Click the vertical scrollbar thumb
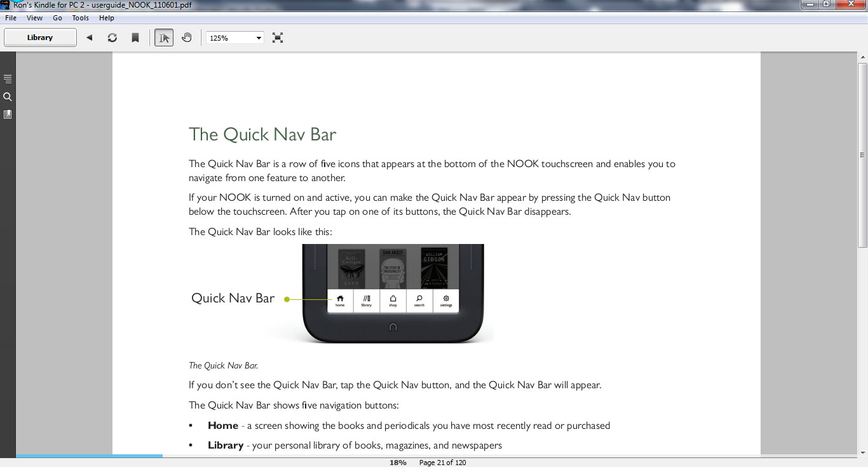Viewport: 868px width, 467px height. pos(862,155)
